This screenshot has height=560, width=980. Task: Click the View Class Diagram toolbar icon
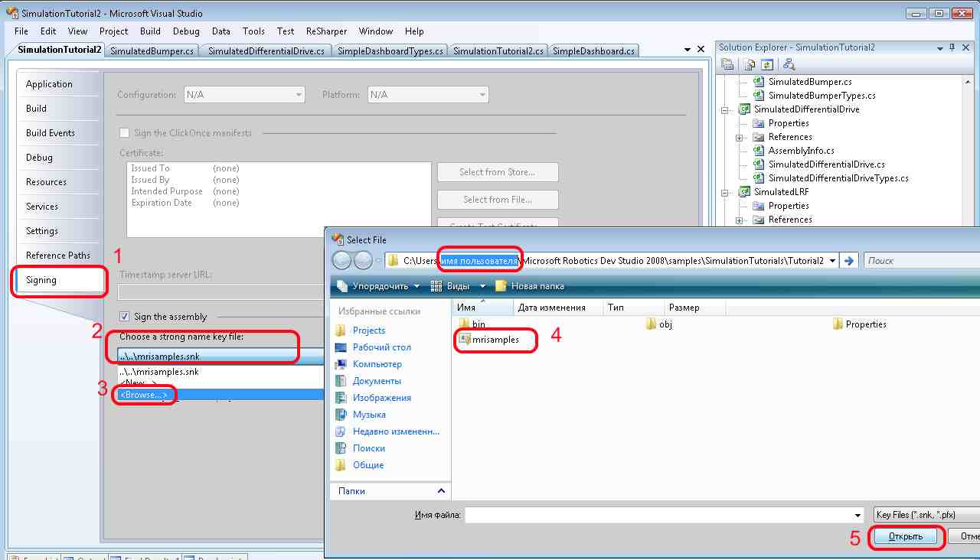[x=789, y=65]
